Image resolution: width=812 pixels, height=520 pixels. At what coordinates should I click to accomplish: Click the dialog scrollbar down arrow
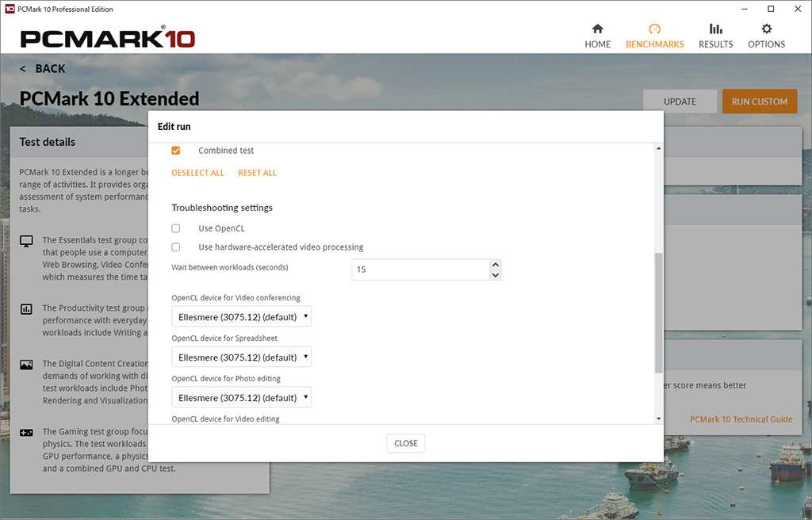[x=659, y=419]
